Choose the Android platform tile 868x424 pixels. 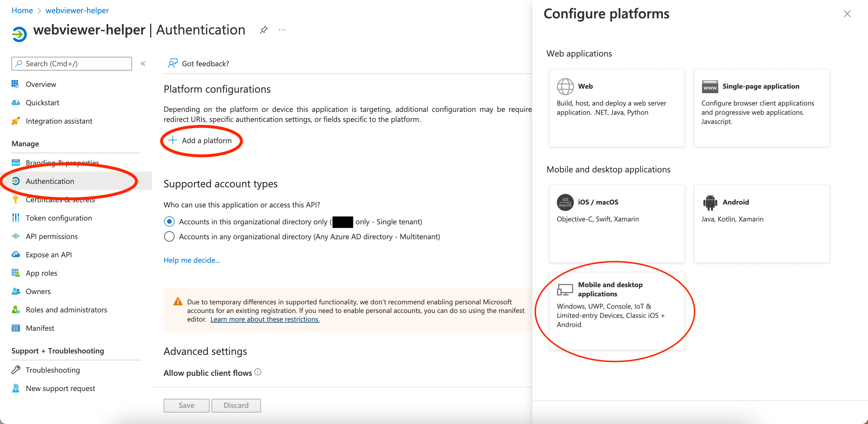(x=761, y=223)
